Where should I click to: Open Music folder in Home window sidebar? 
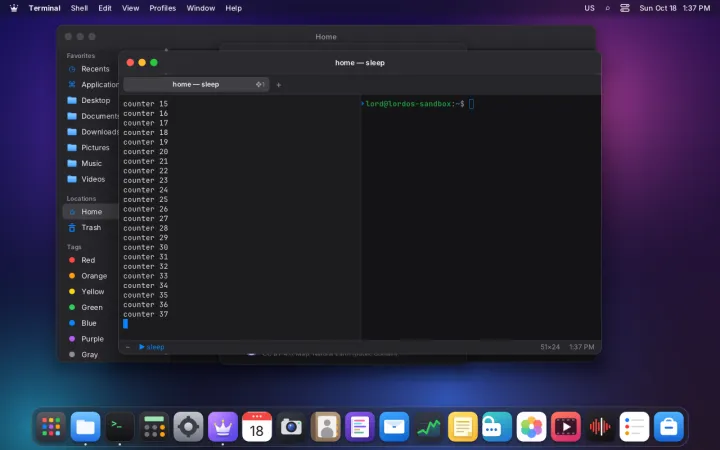pyautogui.click(x=91, y=163)
